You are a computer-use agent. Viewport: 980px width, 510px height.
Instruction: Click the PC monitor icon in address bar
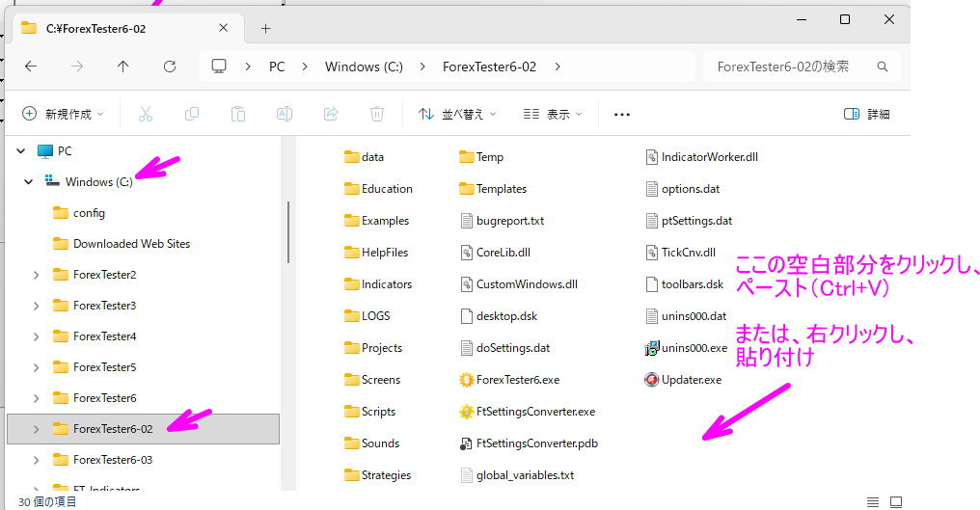point(219,67)
